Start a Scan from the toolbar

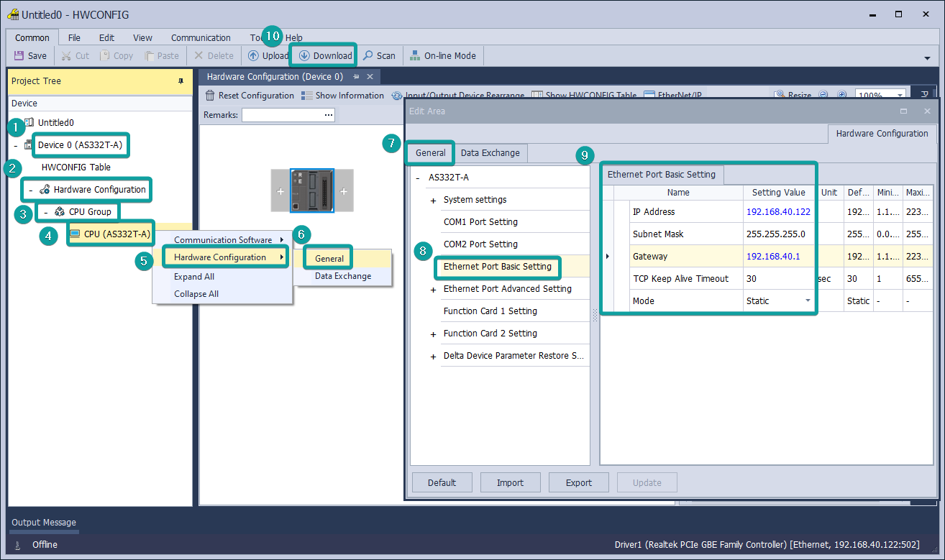coord(378,55)
